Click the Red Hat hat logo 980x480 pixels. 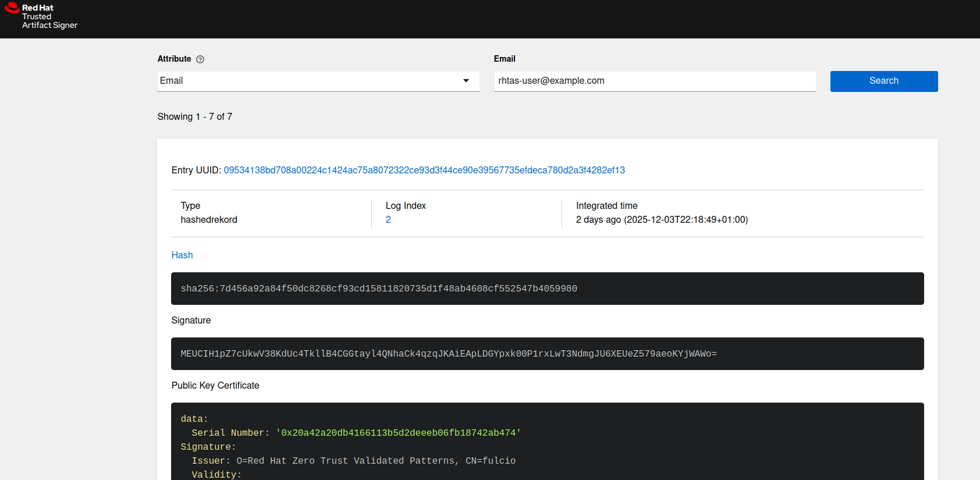[x=12, y=8]
